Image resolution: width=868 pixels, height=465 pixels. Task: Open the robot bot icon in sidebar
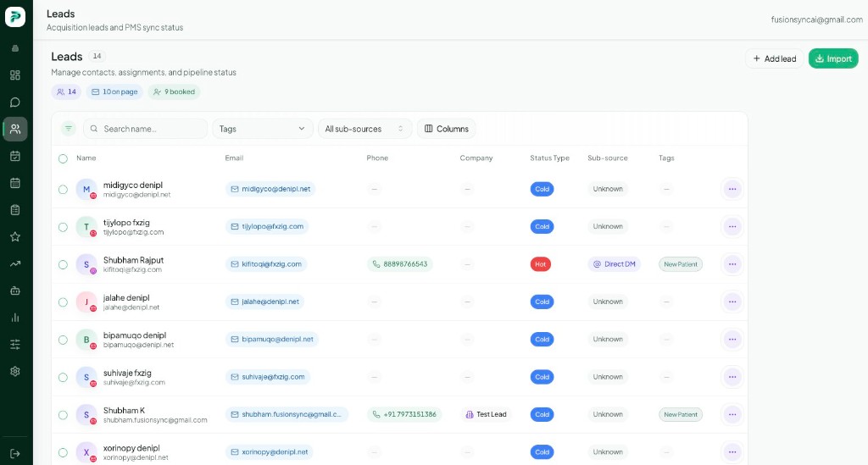(x=15, y=291)
